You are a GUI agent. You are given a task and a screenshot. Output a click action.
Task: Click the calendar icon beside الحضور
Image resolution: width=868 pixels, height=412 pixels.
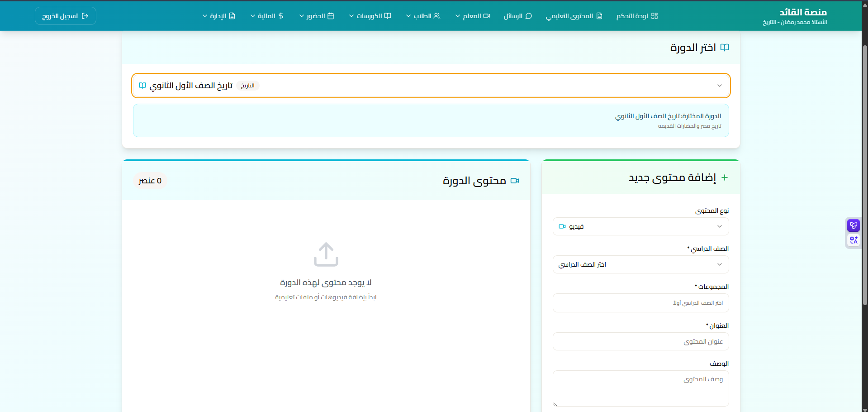point(331,16)
